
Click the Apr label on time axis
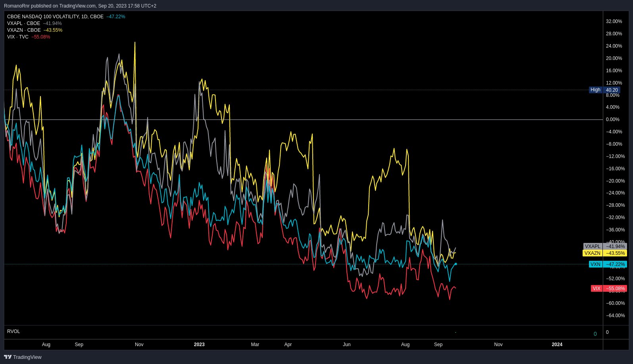(288, 345)
